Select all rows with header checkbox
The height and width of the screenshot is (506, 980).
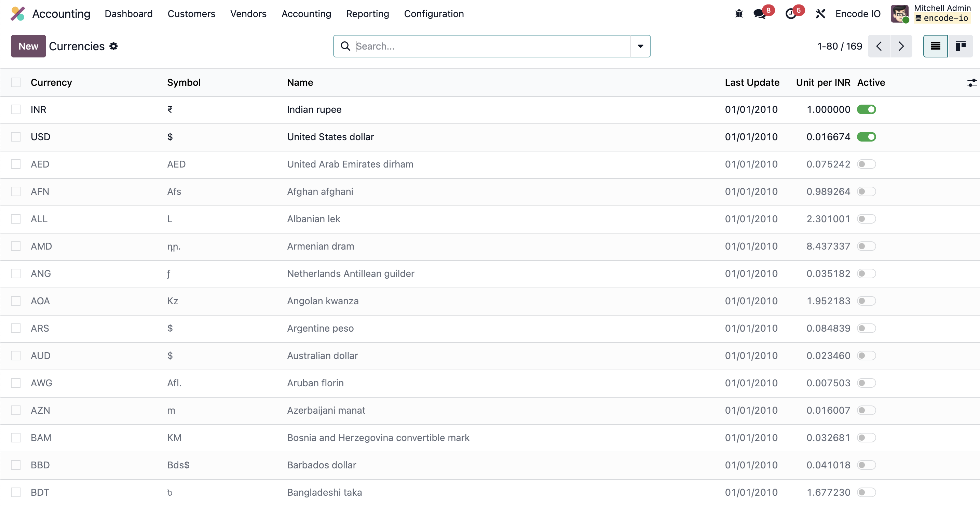(x=16, y=83)
